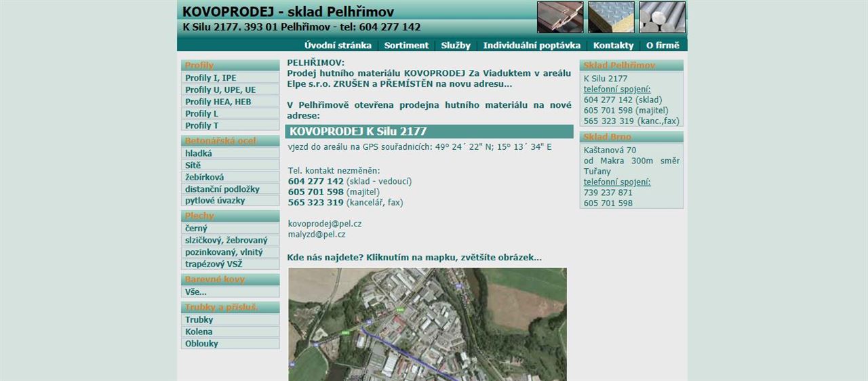Open the černý sheet link
The height and width of the screenshot is (381, 868).
click(230, 228)
